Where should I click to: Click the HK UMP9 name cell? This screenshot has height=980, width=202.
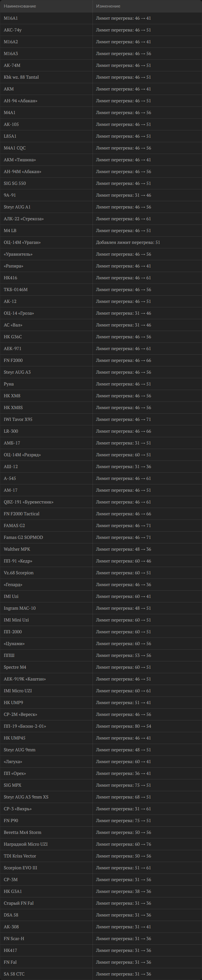13,702
